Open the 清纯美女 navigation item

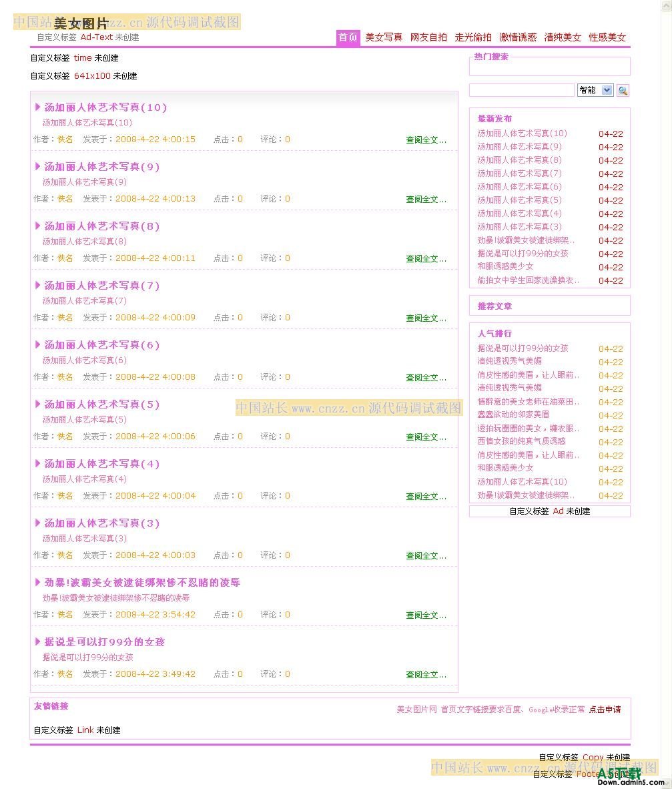pos(563,37)
